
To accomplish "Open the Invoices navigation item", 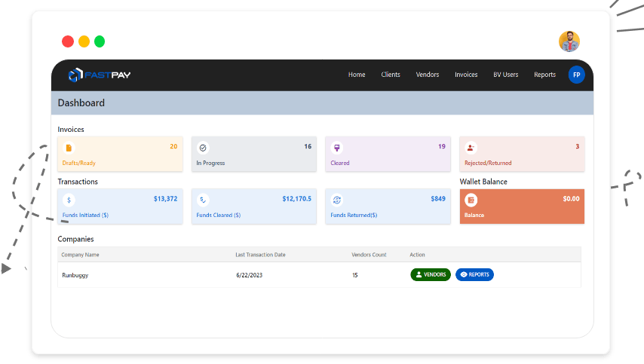I will click(466, 75).
